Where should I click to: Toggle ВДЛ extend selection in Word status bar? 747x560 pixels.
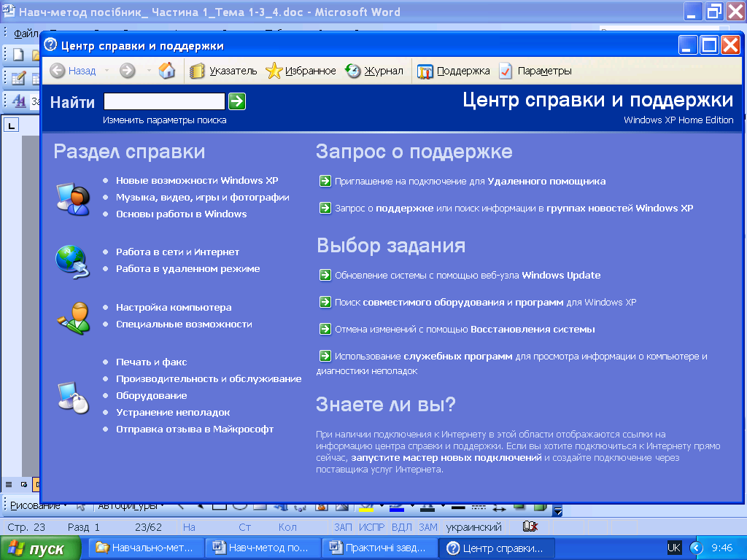pyautogui.click(x=402, y=527)
